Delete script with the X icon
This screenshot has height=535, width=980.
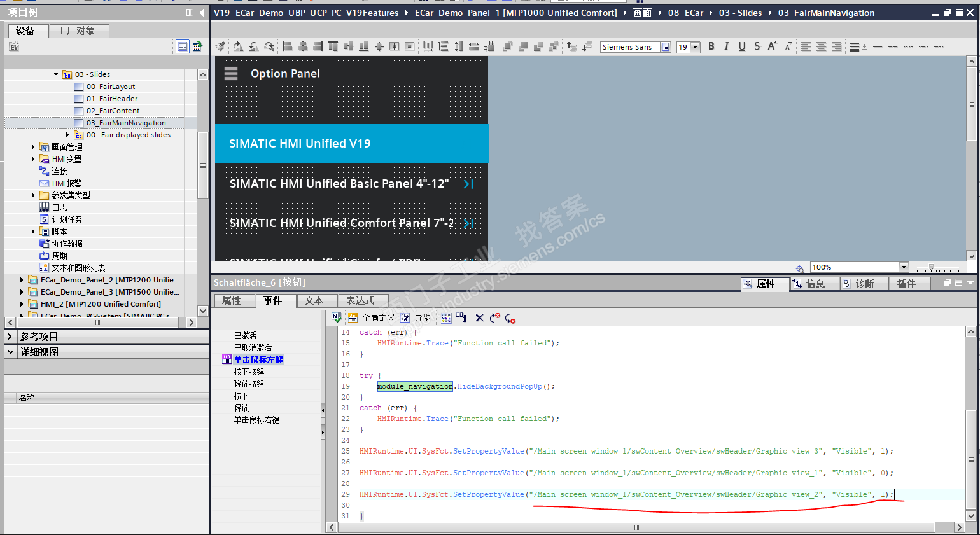pyautogui.click(x=479, y=317)
